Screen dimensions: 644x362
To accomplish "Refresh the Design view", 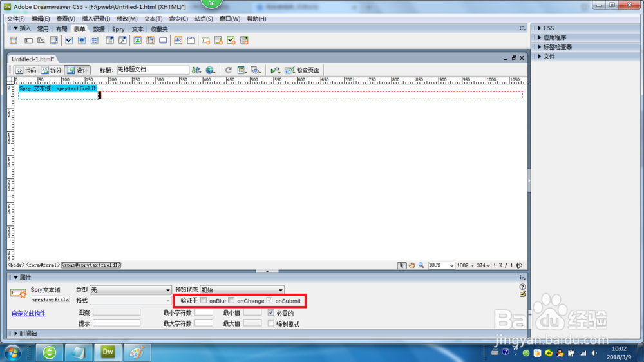I will point(229,70).
